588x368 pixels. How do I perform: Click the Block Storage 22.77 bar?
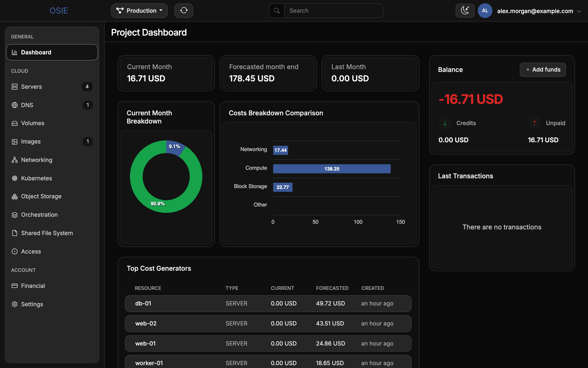point(283,187)
